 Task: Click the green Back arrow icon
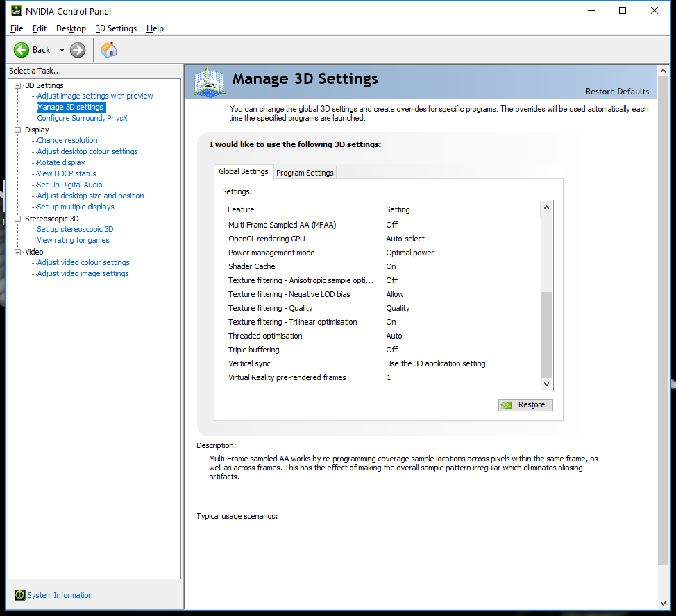(x=21, y=50)
